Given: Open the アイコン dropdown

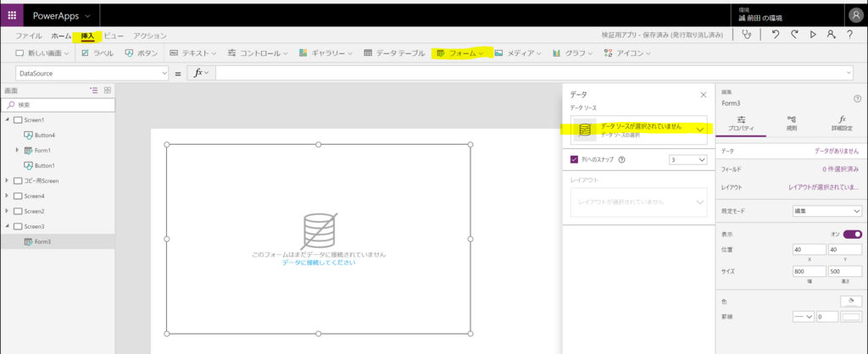Looking at the screenshot, I should [x=626, y=53].
